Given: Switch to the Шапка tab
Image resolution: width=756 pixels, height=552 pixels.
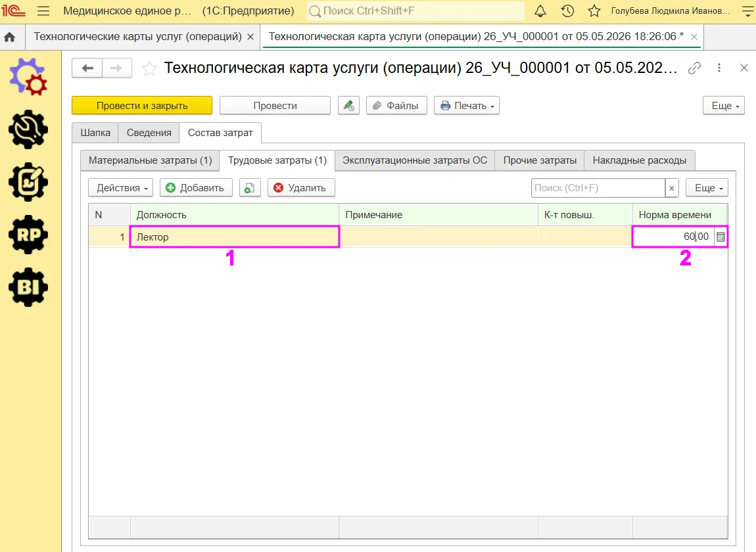Looking at the screenshot, I should pos(95,133).
